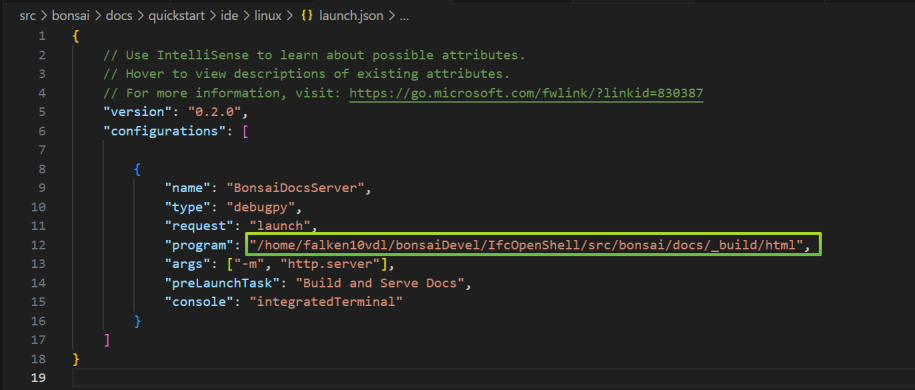This screenshot has height=390, width=915.
Task: Click the "Build and Serve Docs" value
Action: point(380,283)
